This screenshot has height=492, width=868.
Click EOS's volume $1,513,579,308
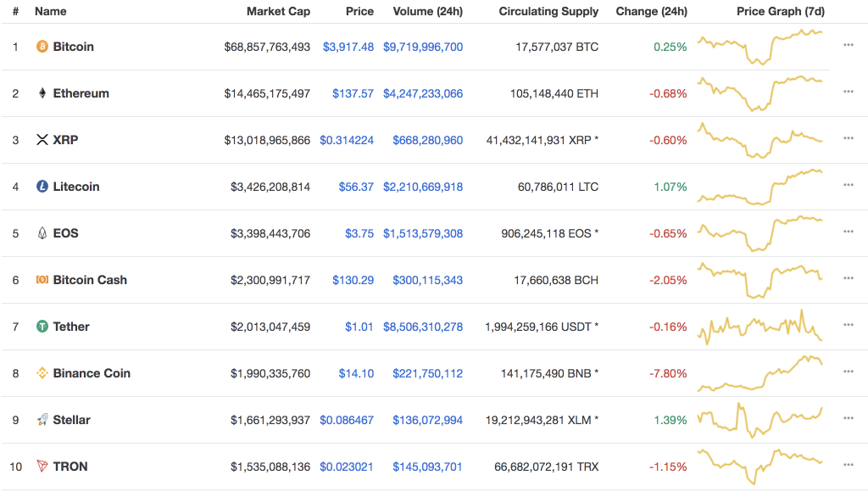click(x=423, y=234)
